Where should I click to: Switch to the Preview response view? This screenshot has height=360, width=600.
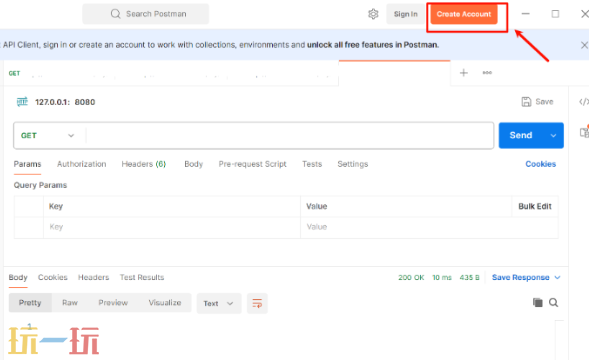(x=113, y=303)
